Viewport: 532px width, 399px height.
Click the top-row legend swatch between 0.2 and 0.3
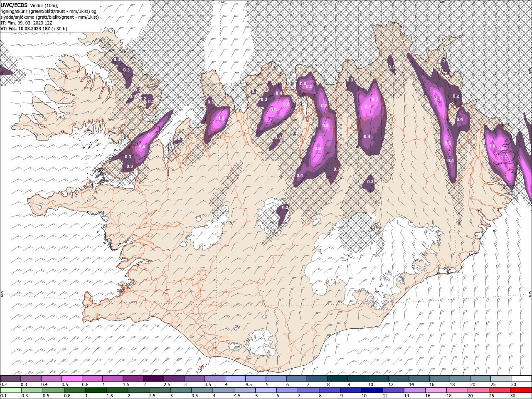(x=11, y=378)
